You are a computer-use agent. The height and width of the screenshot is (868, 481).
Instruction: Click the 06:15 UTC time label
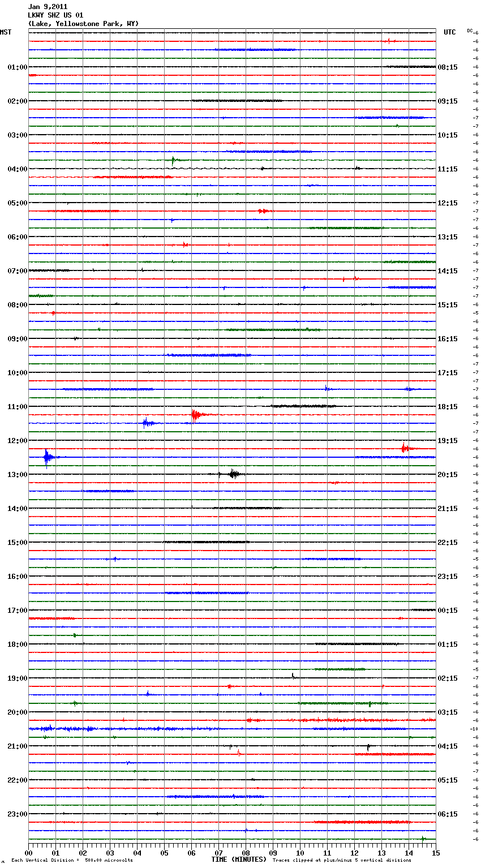(x=448, y=814)
